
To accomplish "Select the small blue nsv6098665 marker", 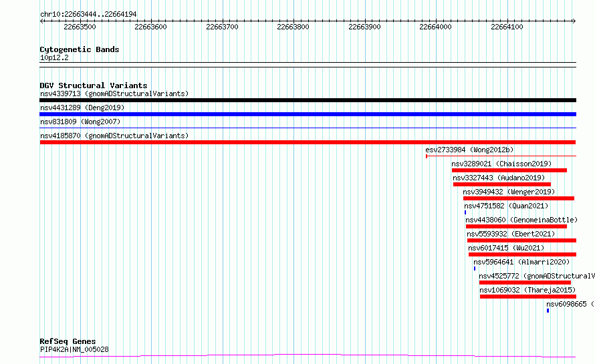I will click(x=548, y=311).
